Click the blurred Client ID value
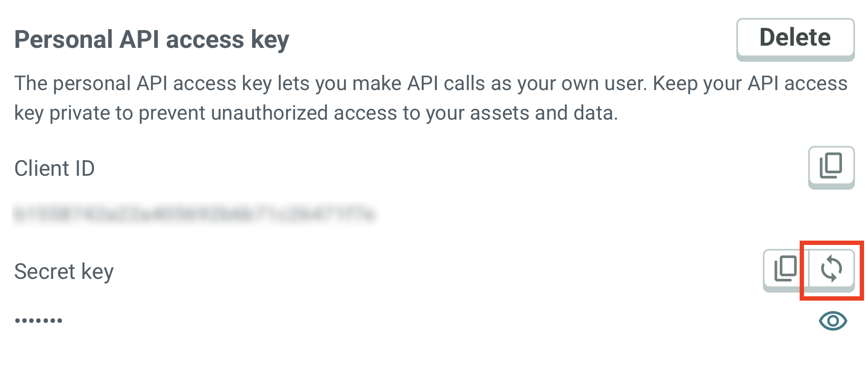The image size is (868, 382). coord(195,214)
